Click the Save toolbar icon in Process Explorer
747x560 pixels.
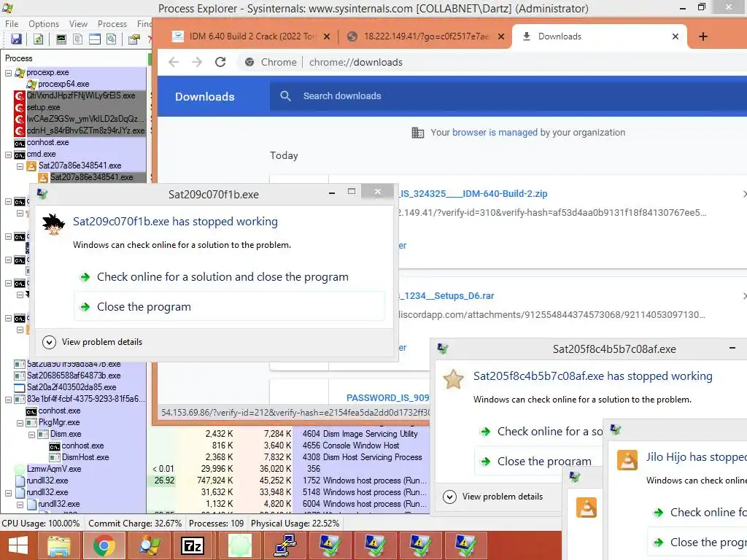pos(16,39)
